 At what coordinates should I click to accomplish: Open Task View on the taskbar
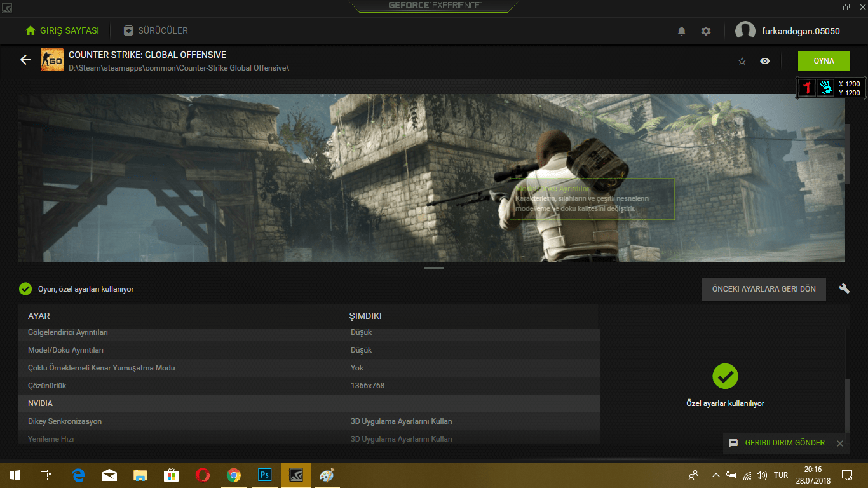[46, 475]
